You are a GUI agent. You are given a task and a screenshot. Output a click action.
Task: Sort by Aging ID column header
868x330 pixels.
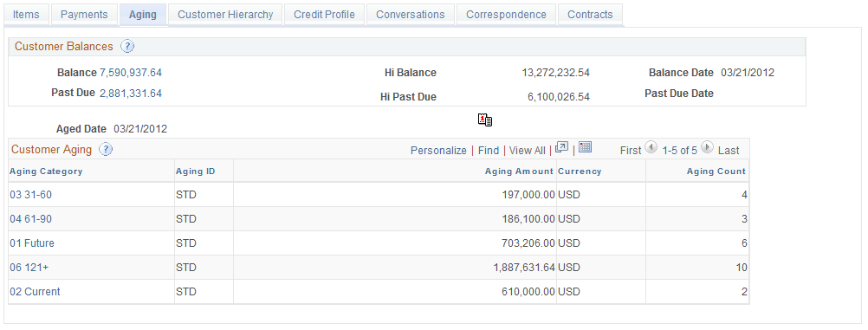tap(196, 171)
